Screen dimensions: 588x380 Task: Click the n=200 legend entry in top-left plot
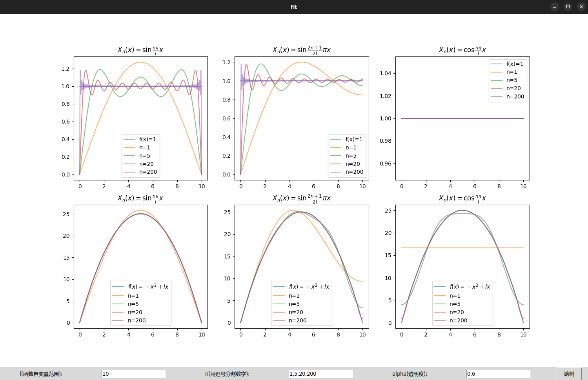click(140, 172)
